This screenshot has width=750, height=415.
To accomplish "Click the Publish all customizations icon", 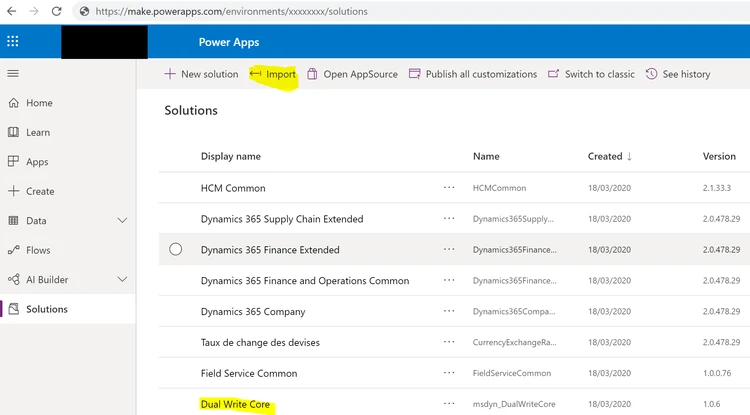I will (415, 74).
